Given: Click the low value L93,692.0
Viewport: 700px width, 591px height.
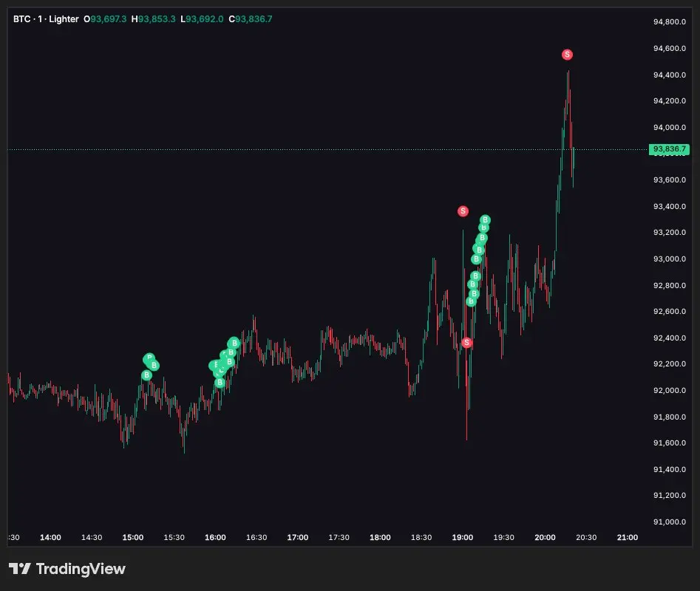Looking at the screenshot, I should [x=202, y=19].
